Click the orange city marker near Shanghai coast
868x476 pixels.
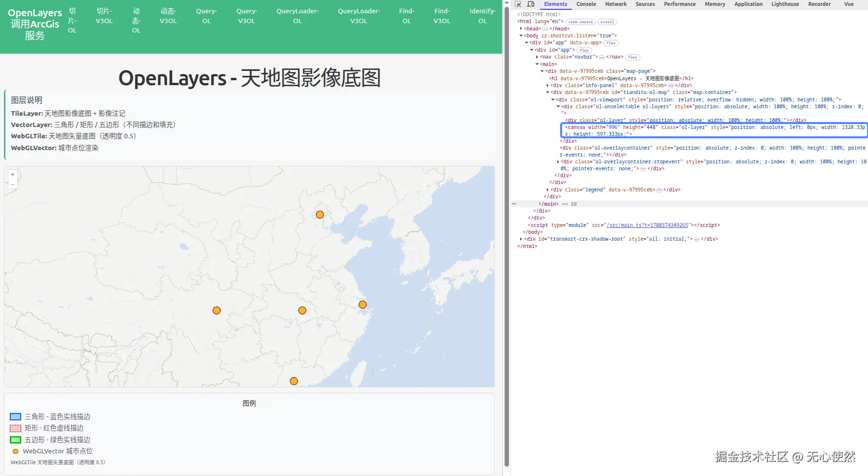tap(363, 305)
